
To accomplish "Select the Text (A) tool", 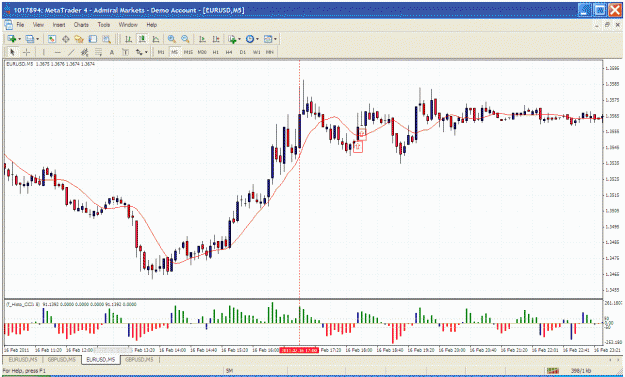I will coord(112,52).
